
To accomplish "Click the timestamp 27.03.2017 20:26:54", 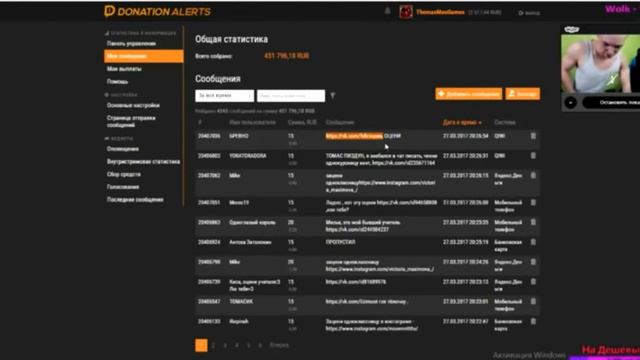I will click(466, 136).
